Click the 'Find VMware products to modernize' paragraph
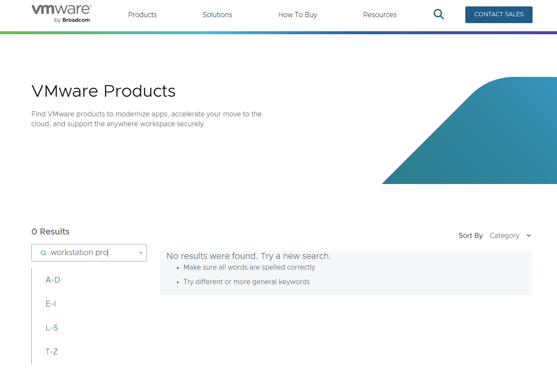This screenshot has height=392, width=557. point(147,119)
